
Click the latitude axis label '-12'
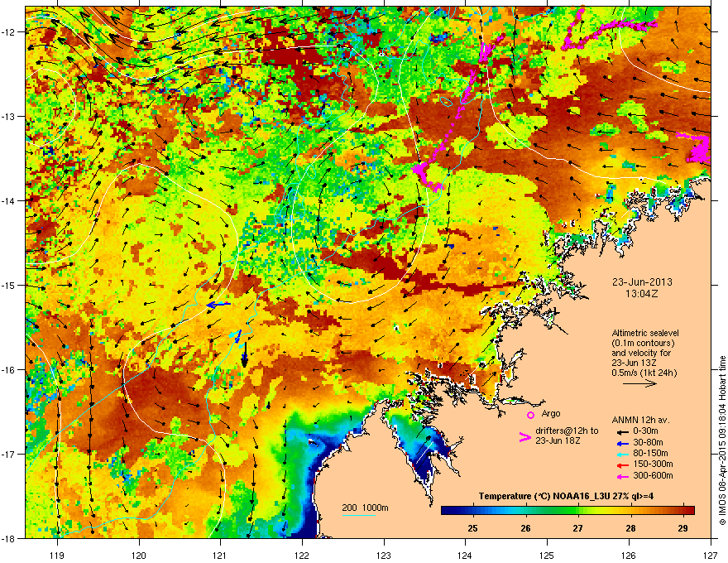tap(8, 31)
